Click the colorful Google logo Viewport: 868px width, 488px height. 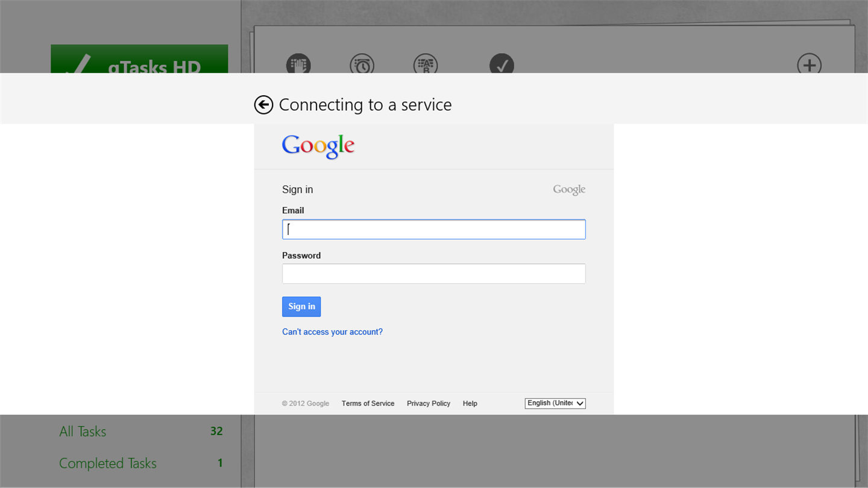pos(318,146)
